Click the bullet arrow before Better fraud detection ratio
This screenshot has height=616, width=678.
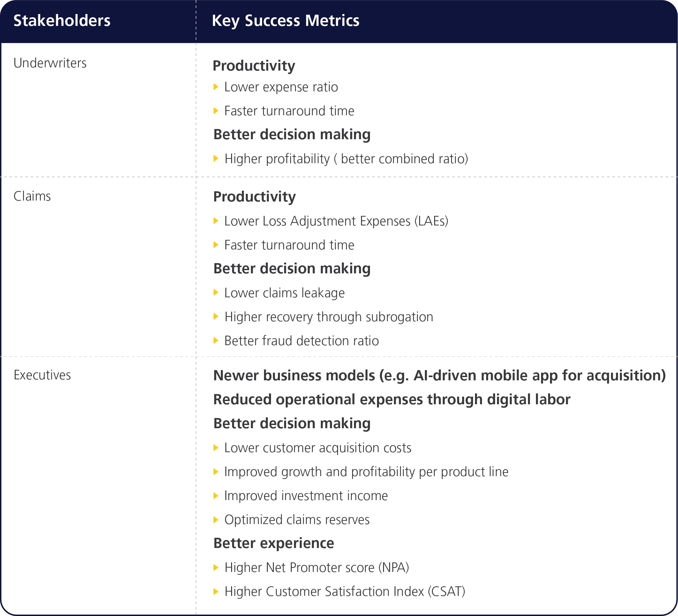click(x=216, y=340)
